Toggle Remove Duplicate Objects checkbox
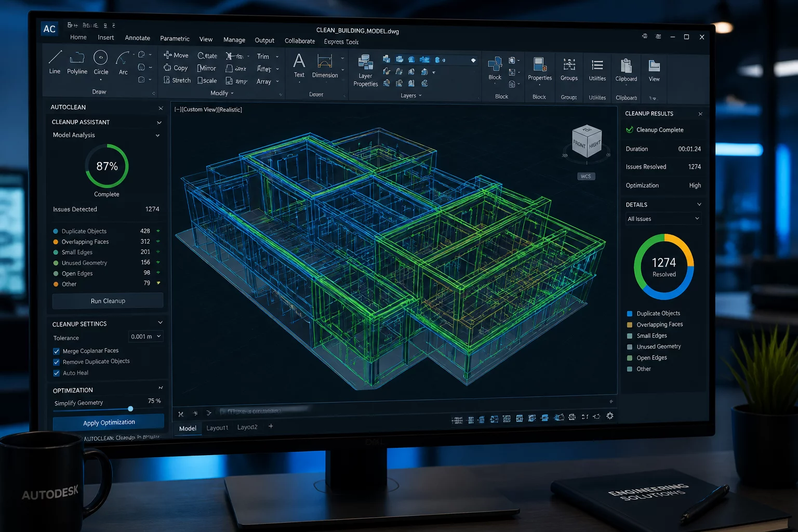The width and height of the screenshot is (798, 532). [57, 362]
